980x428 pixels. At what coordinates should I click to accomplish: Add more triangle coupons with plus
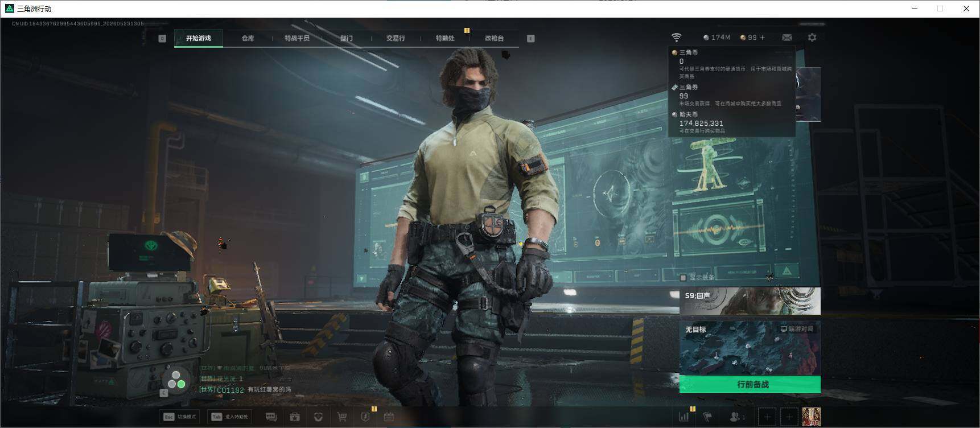pos(763,38)
